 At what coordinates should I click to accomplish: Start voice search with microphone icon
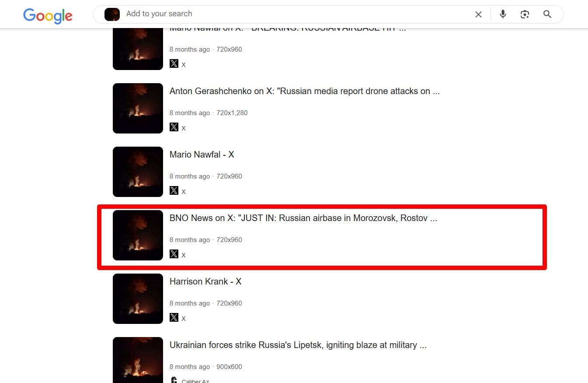[503, 14]
